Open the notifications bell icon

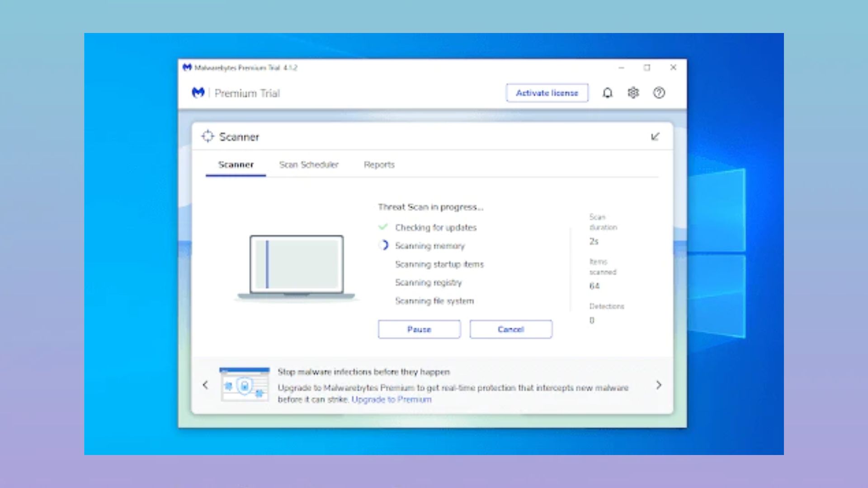(607, 93)
